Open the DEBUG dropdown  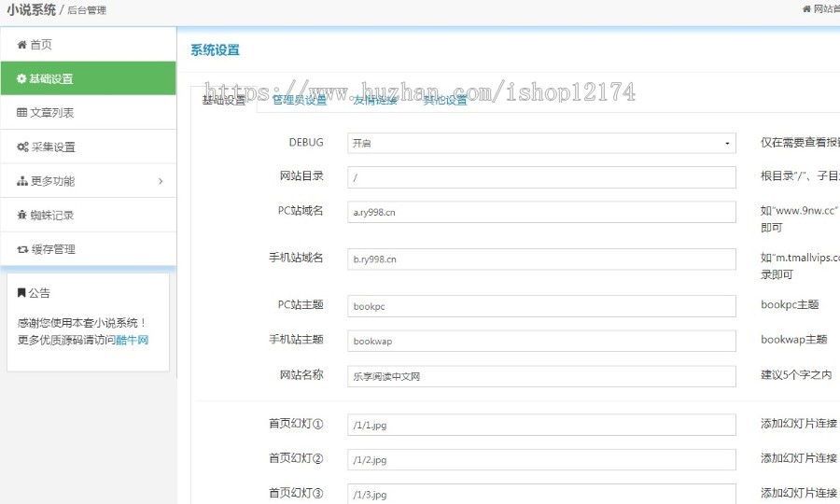tap(541, 143)
